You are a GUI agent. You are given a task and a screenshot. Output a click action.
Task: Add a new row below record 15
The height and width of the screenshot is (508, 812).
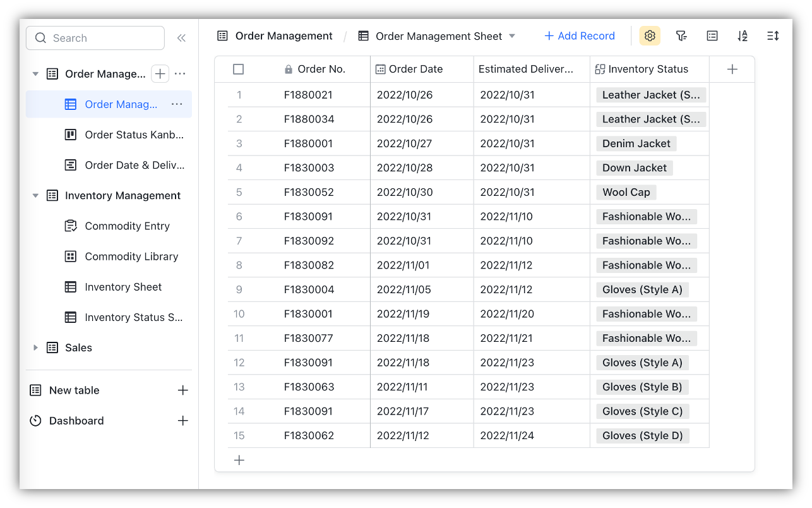coord(239,460)
